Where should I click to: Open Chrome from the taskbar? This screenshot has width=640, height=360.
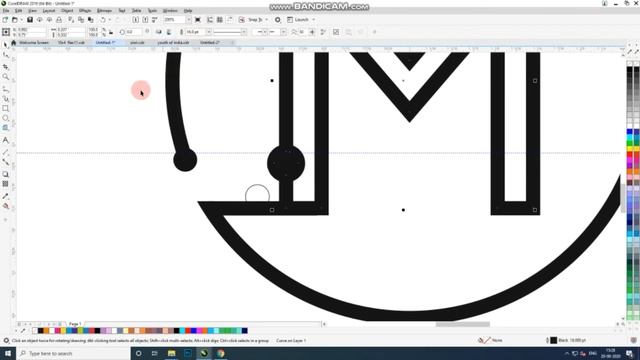click(220, 353)
